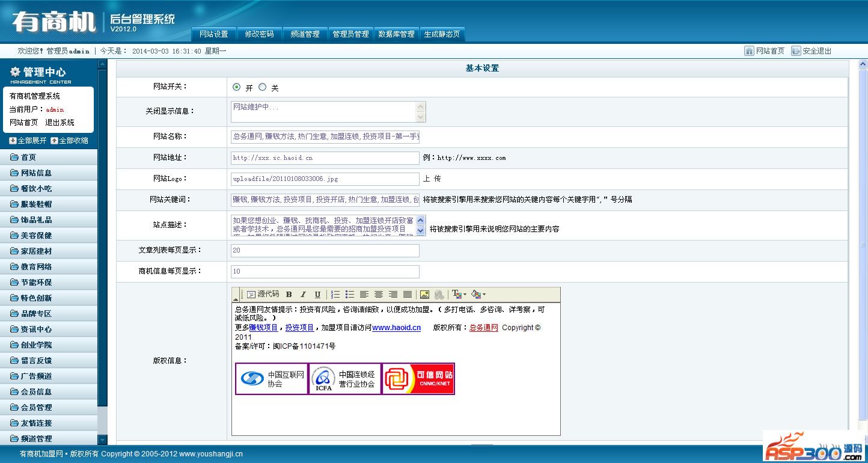Select the 关 (off) radio for 网站开关
868x463 pixels.
point(262,87)
